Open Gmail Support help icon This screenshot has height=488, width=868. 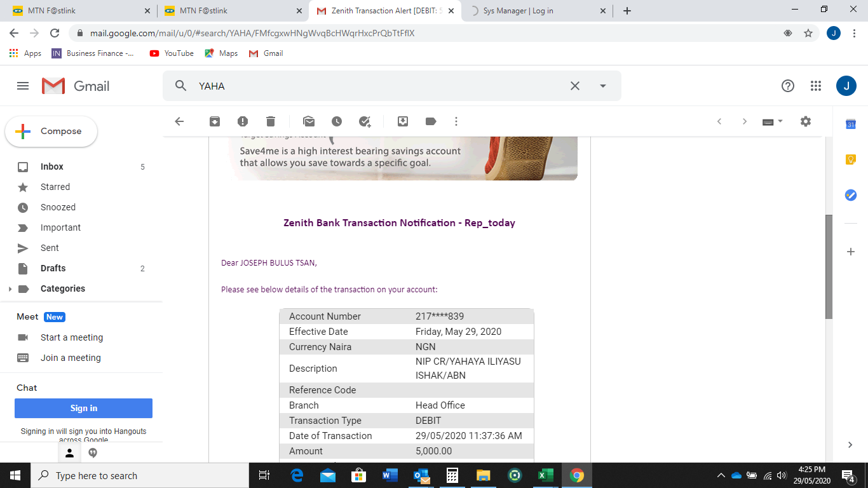[x=788, y=86]
